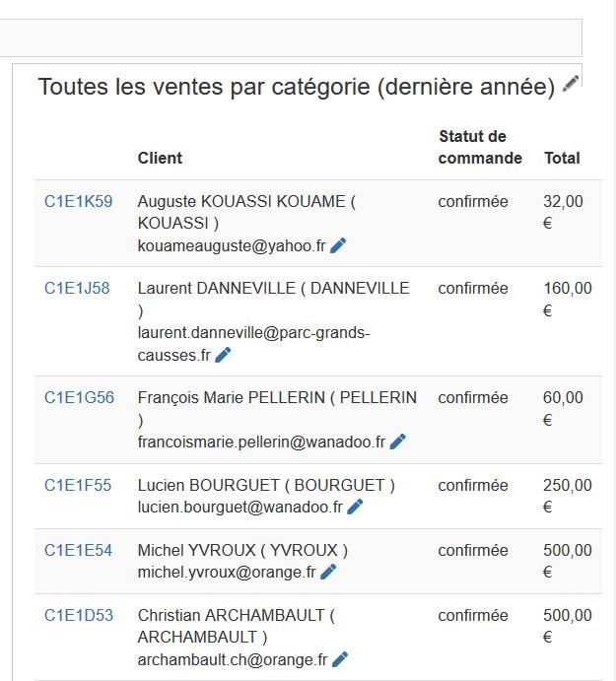Select order reference C1E1E54
The height and width of the screenshot is (681, 616).
coord(78,550)
